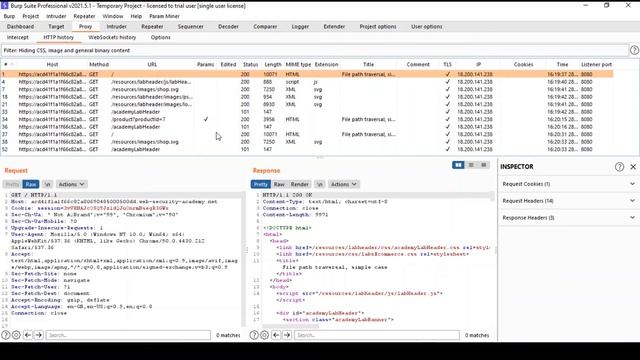
Task: Open the Inspector panel help icon
Action: point(619,167)
